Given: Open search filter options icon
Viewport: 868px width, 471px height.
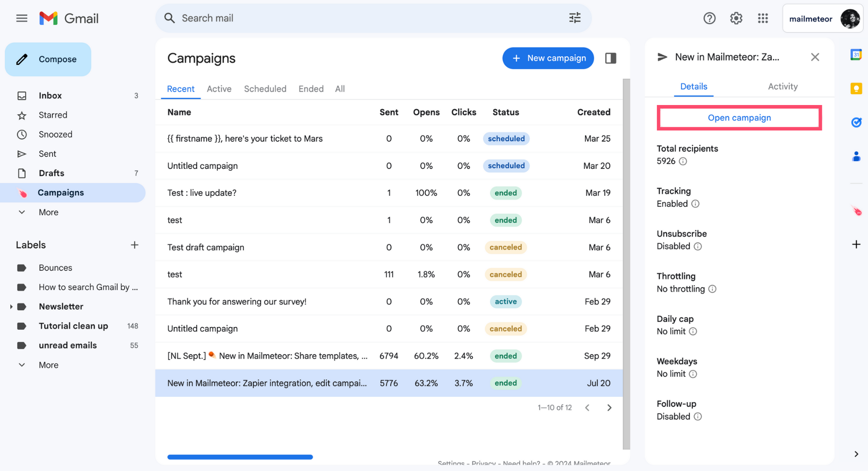Looking at the screenshot, I should click(x=575, y=18).
